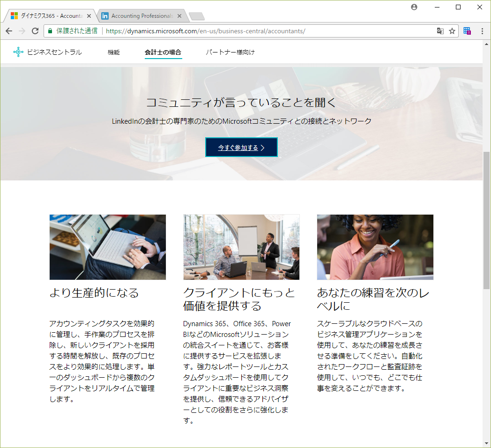Click the extension icon beside the bookmark star
The width and height of the screenshot is (491, 448).
(x=467, y=31)
